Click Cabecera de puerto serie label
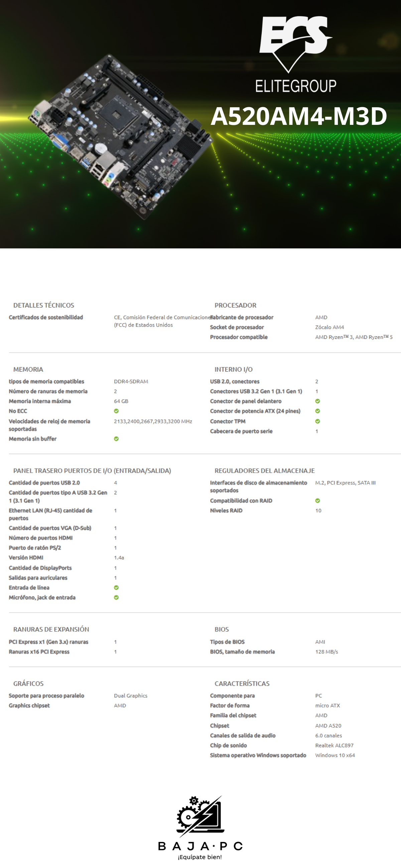Image resolution: width=401 pixels, height=868 pixels. click(x=241, y=431)
